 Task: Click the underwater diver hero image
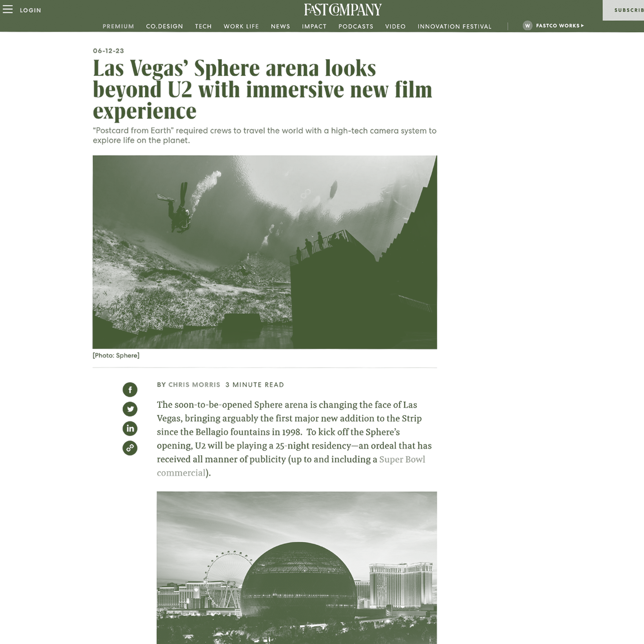click(265, 252)
